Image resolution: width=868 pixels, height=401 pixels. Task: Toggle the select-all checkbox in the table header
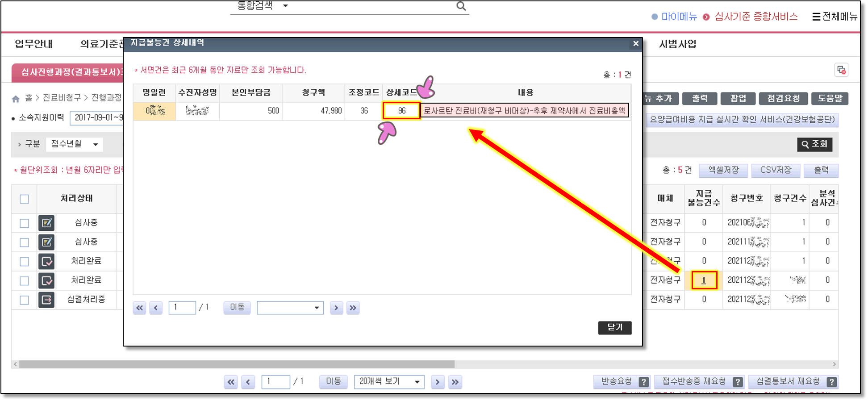(25, 199)
